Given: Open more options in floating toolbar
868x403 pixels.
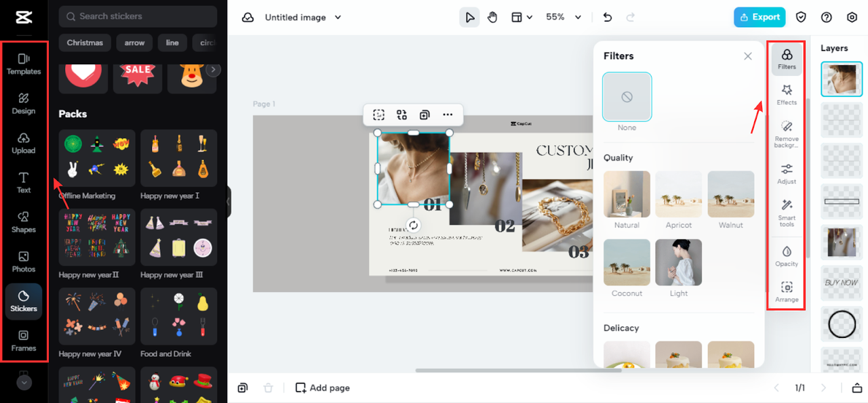Looking at the screenshot, I should click(448, 114).
